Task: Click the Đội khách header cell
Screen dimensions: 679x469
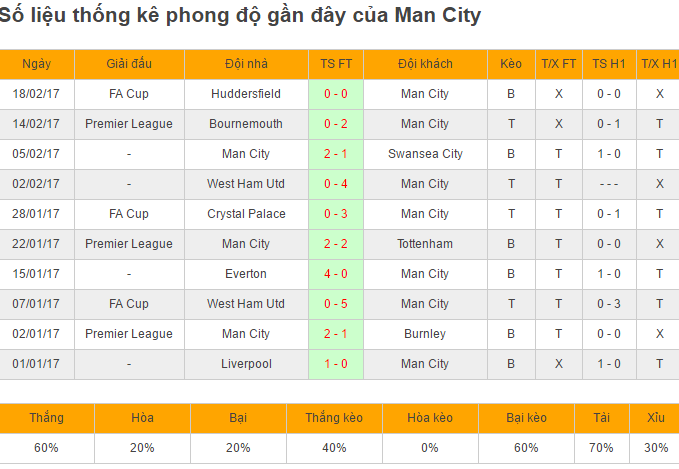Action: coord(425,64)
